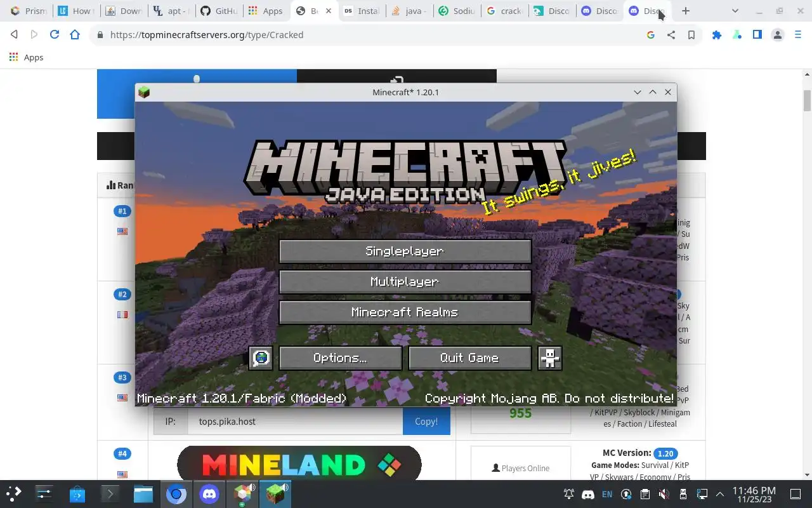Switch to Minecraft taskbar entry

tap(275, 493)
